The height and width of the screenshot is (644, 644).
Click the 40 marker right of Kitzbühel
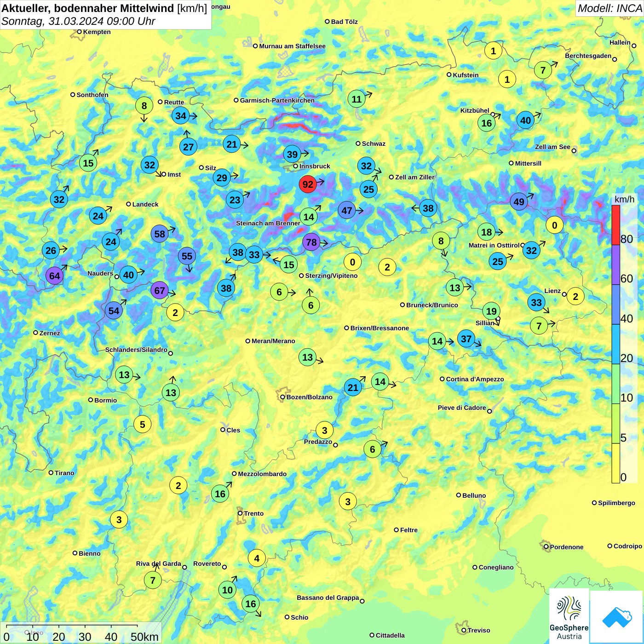tap(525, 121)
